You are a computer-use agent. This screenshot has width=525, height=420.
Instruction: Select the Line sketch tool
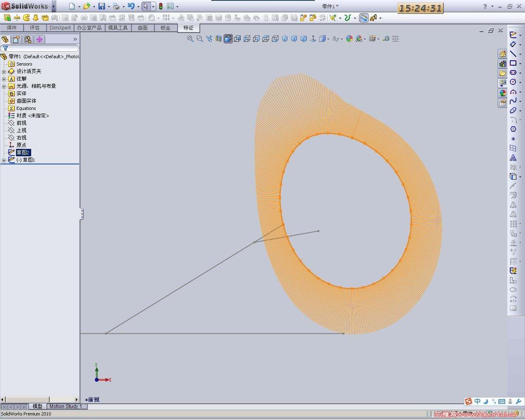[x=513, y=54]
